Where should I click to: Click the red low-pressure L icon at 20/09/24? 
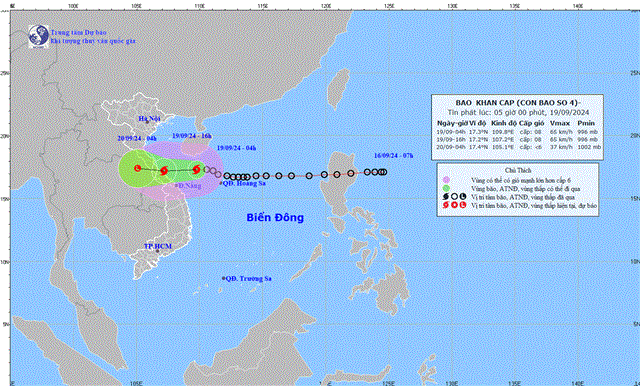(x=138, y=168)
